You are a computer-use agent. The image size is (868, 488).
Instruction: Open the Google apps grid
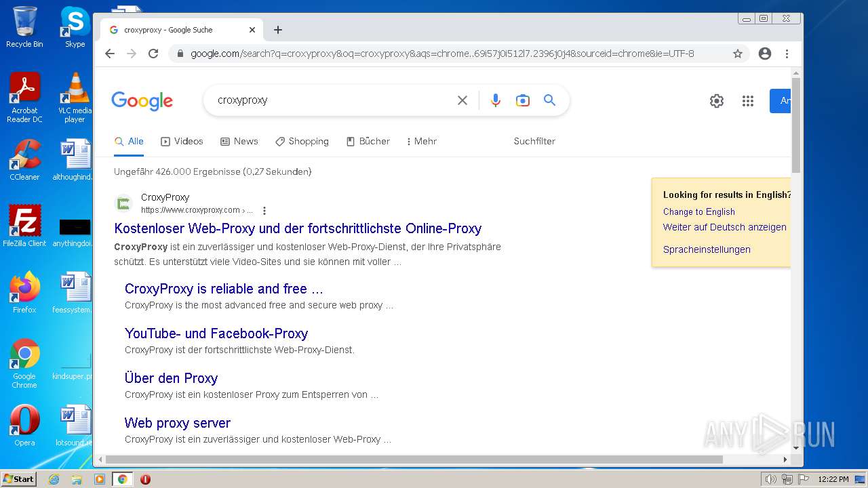click(x=748, y=101)
